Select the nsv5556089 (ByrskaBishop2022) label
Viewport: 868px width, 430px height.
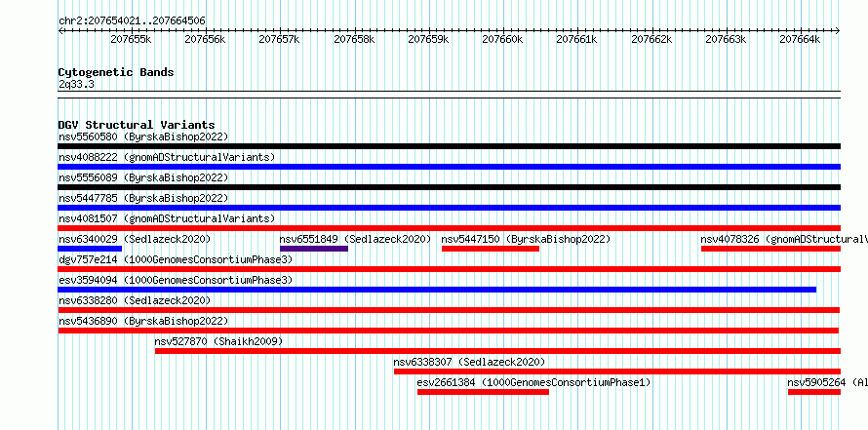click(143, 177)
